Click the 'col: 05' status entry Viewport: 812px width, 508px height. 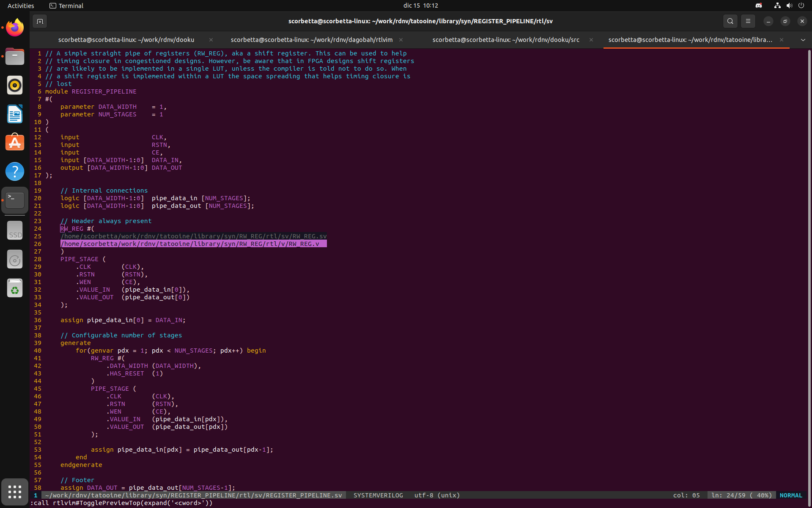coord(686,495)
